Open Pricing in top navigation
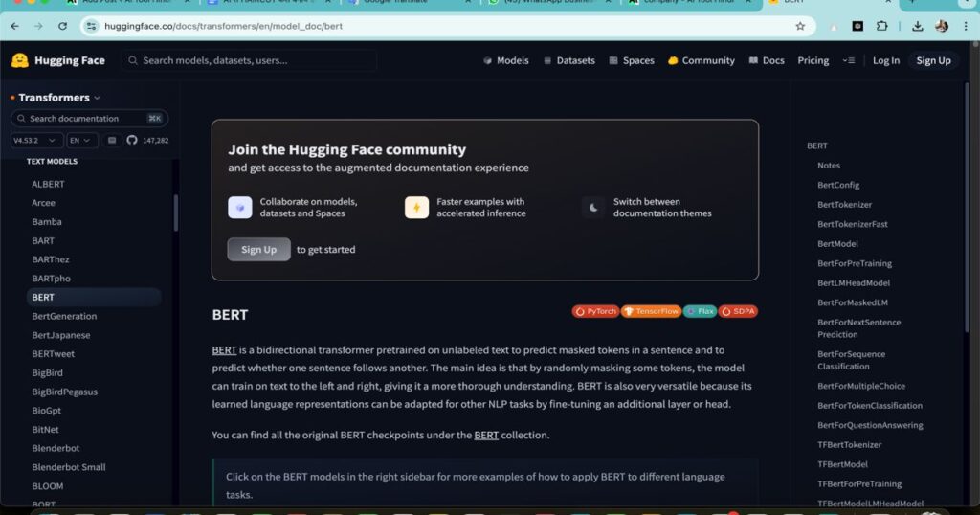Screen dimensions: 980x515 813,60
